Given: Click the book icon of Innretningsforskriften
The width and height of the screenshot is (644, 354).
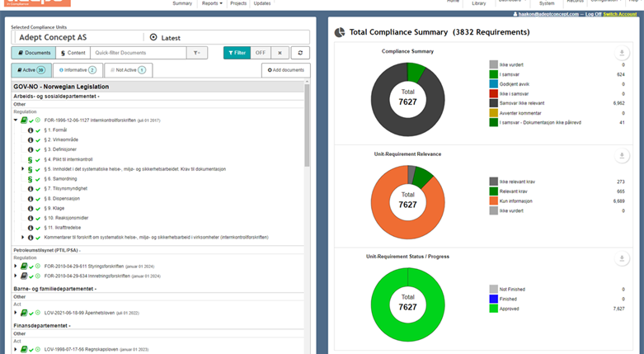Looking at the screenshot, I should click(x=24, y=276).
